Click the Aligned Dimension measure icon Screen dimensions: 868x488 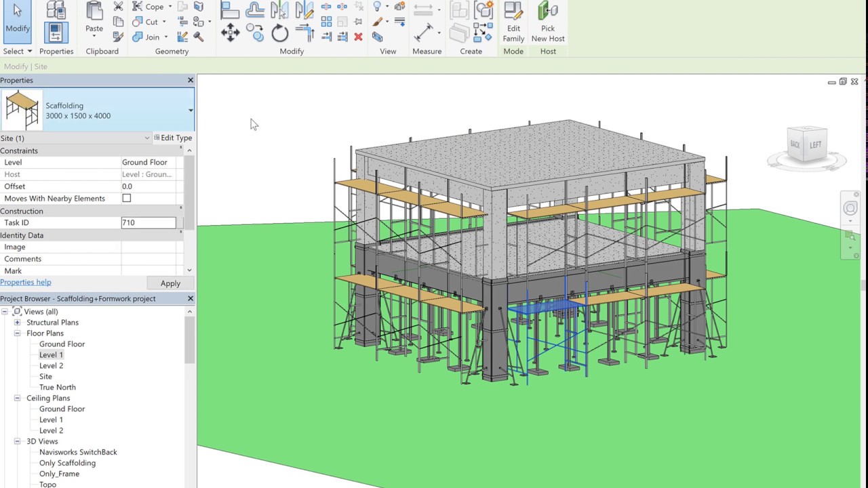423,32
